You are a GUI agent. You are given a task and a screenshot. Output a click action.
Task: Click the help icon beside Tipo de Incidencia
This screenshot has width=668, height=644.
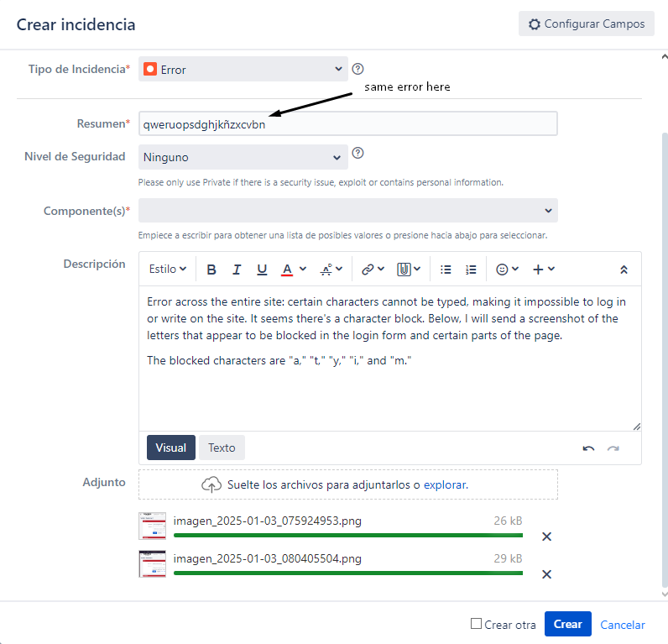tap(358, 69)
